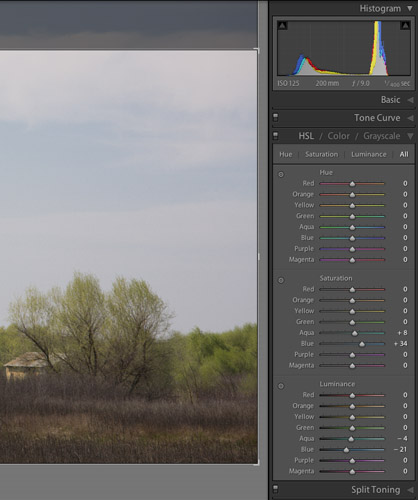The height and width of the screenshot is (500, 418).
Task: Switch to the Luminance tab
Action: (369, 154)
